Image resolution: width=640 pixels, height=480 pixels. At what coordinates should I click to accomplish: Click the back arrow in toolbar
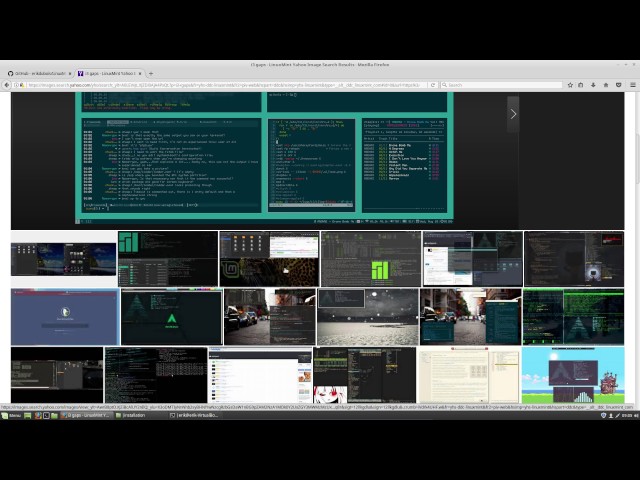click(8, 85)
